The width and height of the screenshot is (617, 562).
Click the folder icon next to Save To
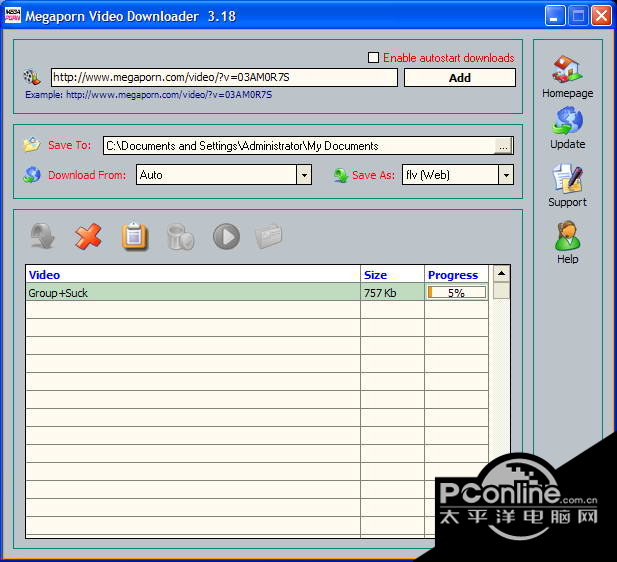pyautogui.click(x=32, y=145)
